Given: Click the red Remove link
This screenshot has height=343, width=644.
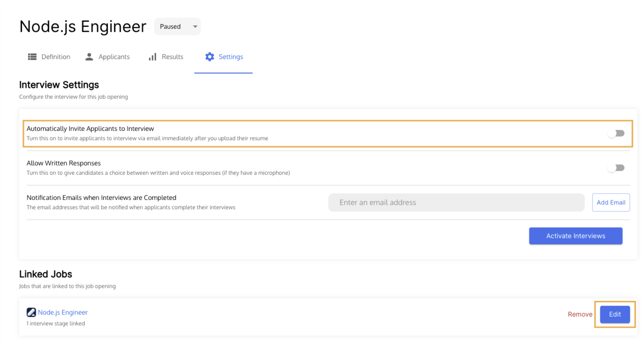Looking at the screenshot, I should click(580, 314).
